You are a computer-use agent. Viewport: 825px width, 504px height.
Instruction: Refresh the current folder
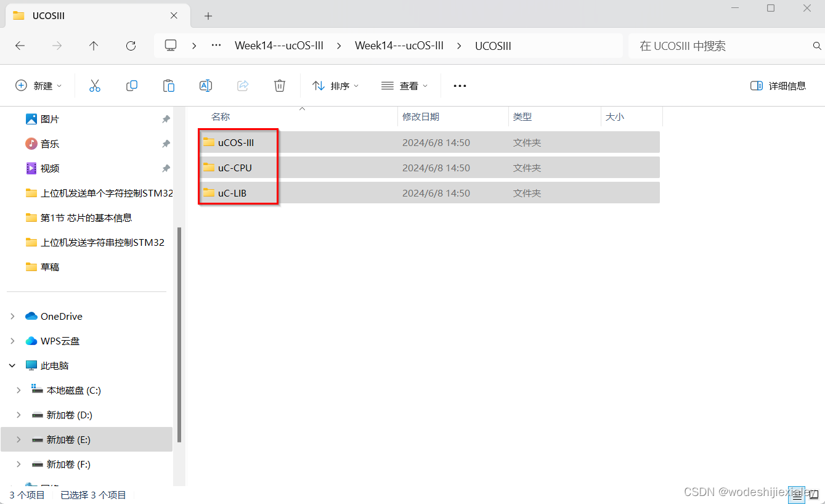click(x=131, y=46)
